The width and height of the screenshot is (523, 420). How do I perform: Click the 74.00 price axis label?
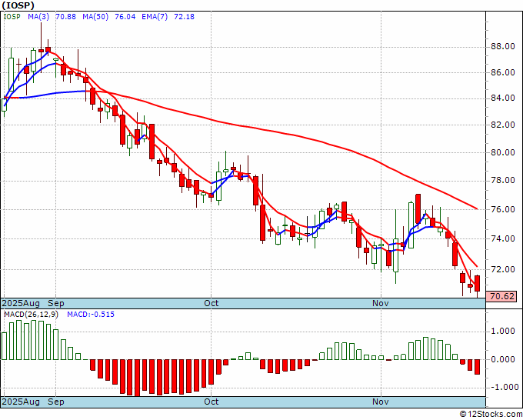(x=503, y=239)
